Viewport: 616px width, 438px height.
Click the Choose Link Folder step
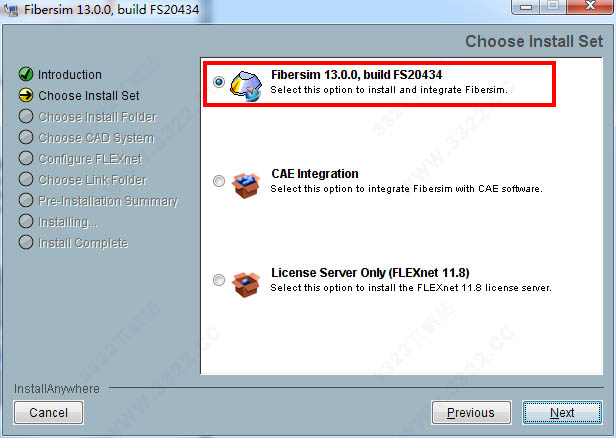pyautogui.click(x=92, y=180)
